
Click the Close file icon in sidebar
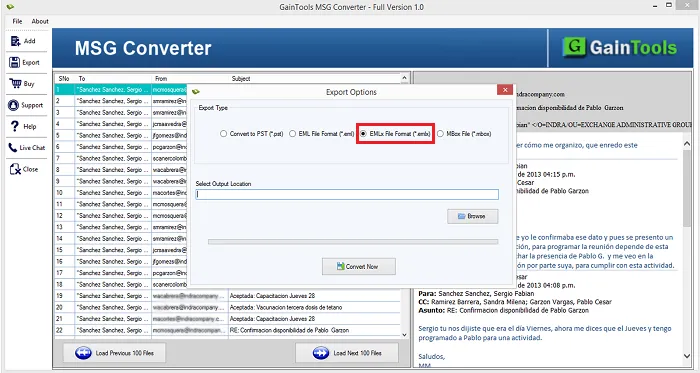point(15,169)
